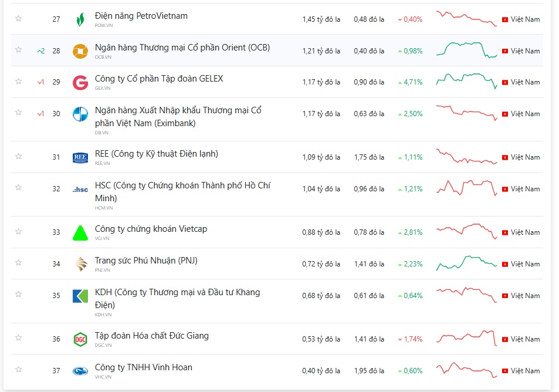This screenshot has width=559, height=392.
Task: Open the Eximbank company link
Action: pyautogui.click(x=178, y=117)
